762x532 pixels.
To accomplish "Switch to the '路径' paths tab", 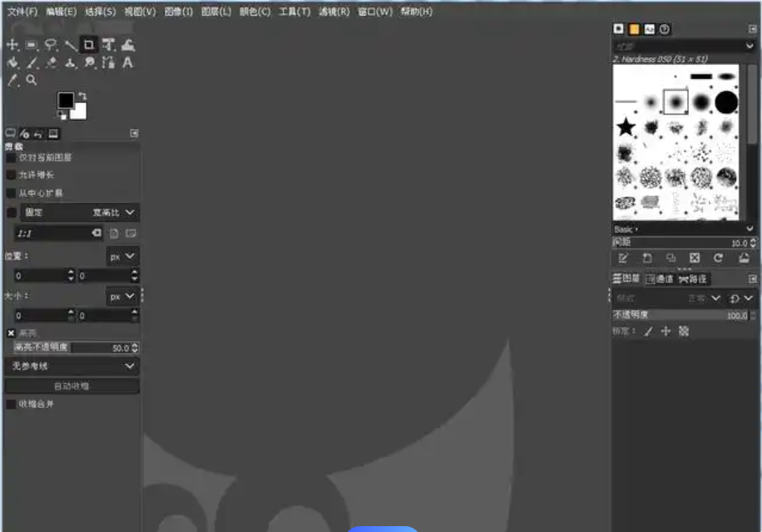I will 693,278.
